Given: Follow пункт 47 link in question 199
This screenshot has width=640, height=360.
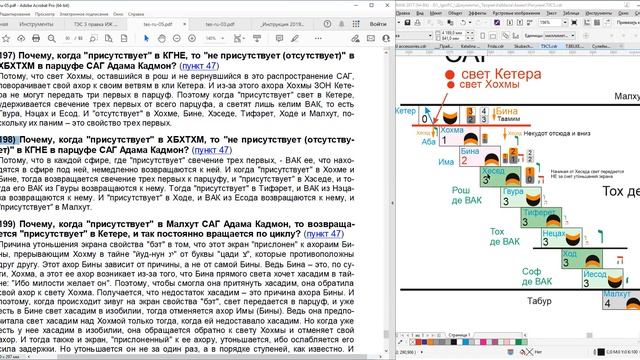Looking at the screenshot, I should (324, 234).
